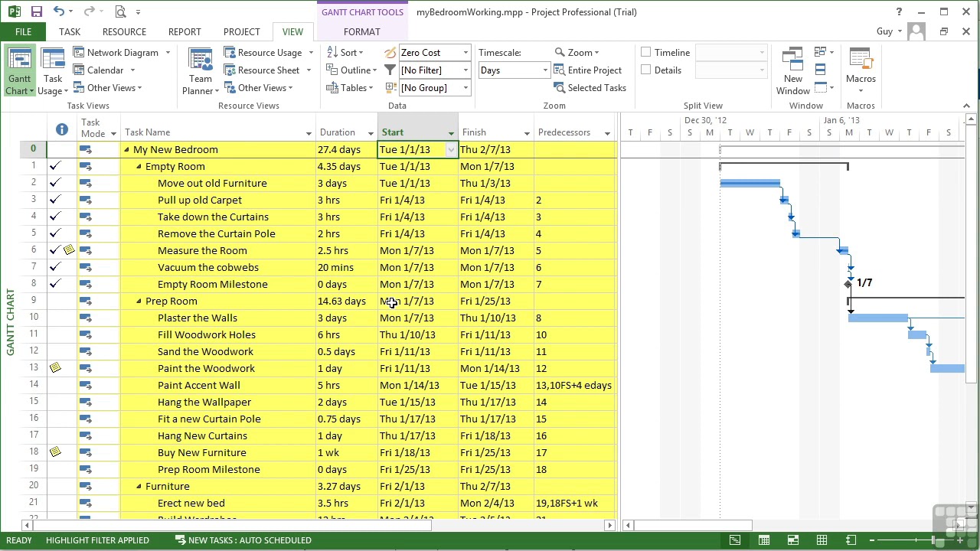Click the Gantt Chart status bar view shortcut
The image size is (980, 551).
pyautogui.click(x=734, y=540)
